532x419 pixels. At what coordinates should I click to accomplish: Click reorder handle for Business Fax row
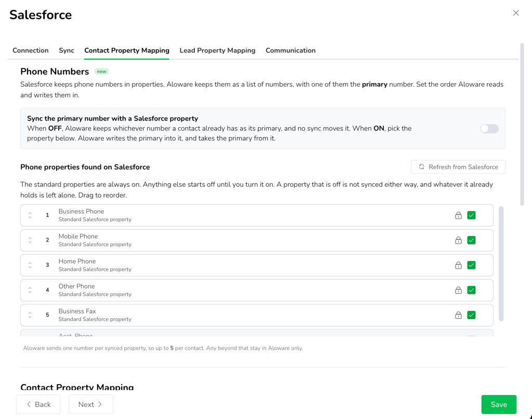tap(30, 315)
